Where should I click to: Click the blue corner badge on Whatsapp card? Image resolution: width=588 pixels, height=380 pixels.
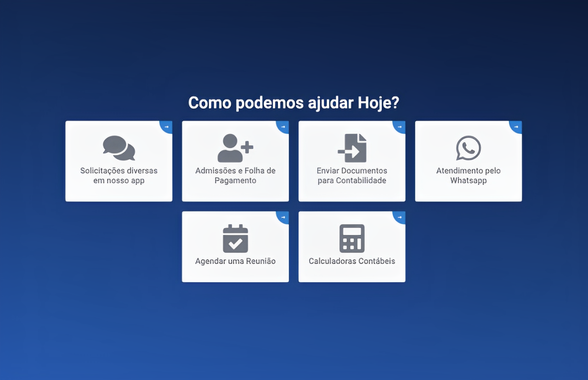[516, 127]
